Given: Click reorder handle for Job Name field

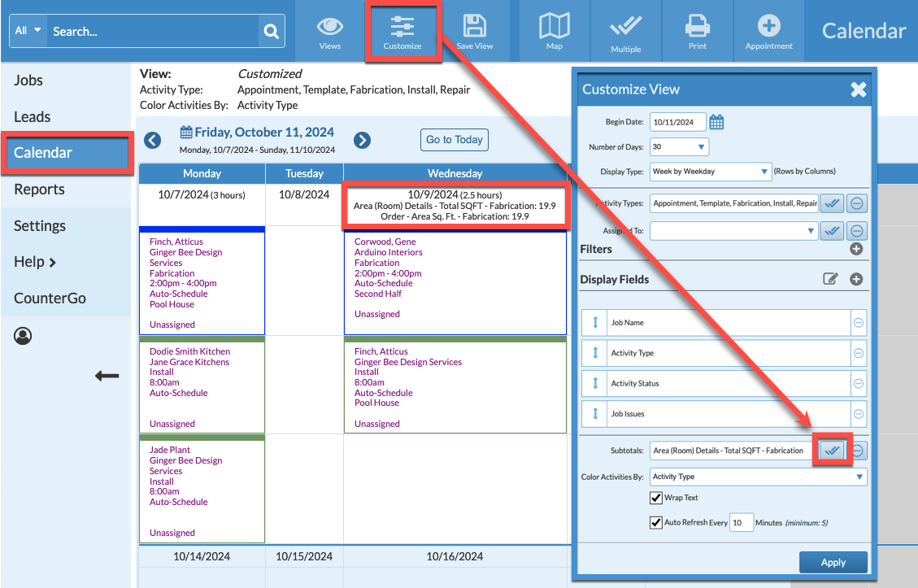Looking at the screenshot, I should pos(595,323).
